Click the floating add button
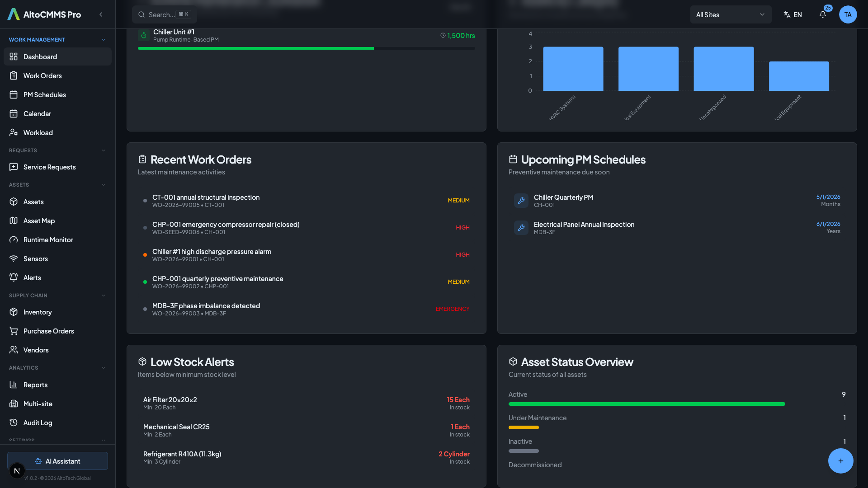Screen dimensions: 868x488 (x=840, y=461)
